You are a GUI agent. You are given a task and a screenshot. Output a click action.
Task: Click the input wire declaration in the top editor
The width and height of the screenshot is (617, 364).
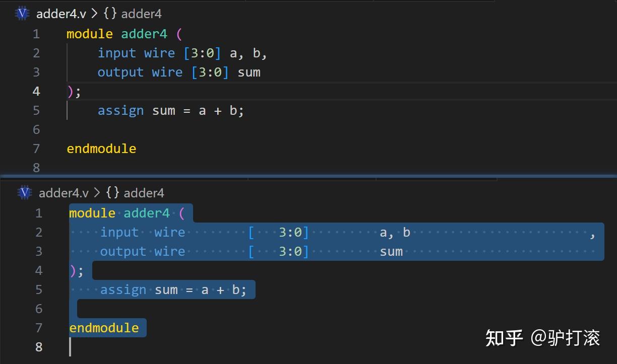click(x=137, y=53)
